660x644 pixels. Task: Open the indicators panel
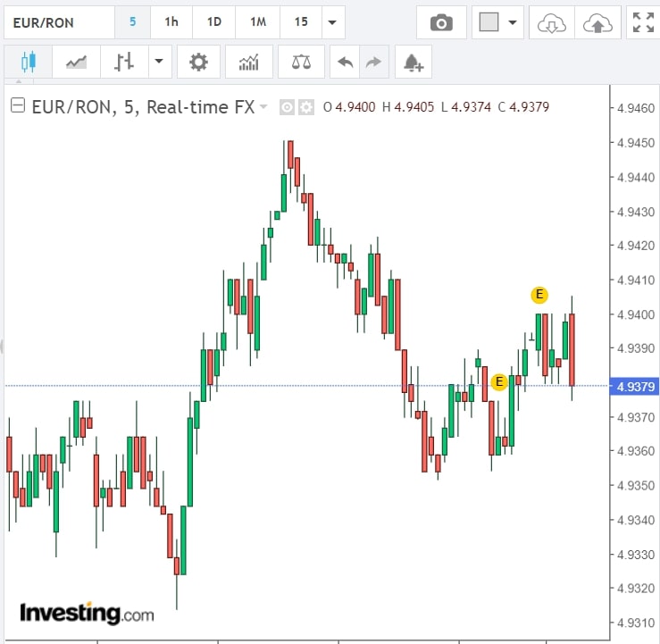coord(248,63)
